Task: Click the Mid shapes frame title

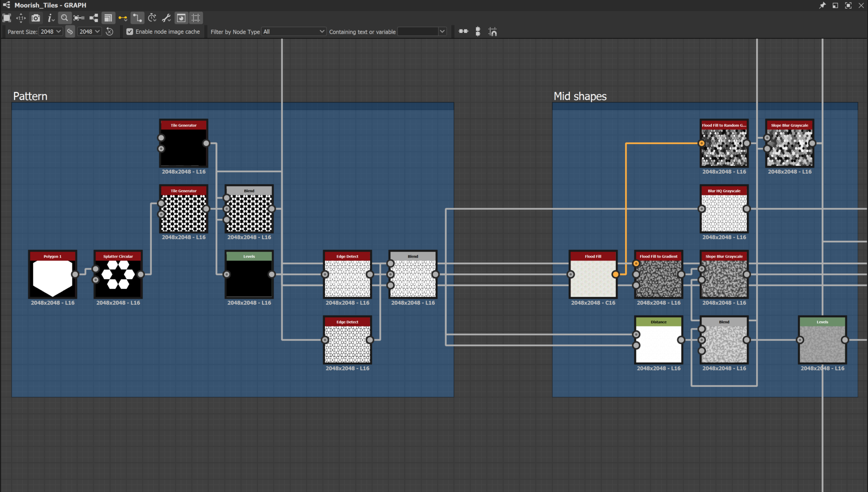Action: pyautogui.click(x=580, y=96)
